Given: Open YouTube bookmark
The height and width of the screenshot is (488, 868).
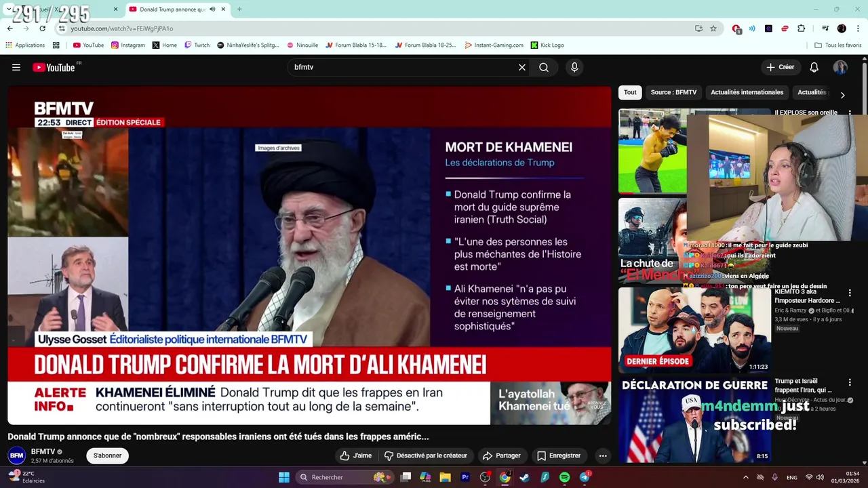Looking at the screenshot, I should [x=88, y=45].
